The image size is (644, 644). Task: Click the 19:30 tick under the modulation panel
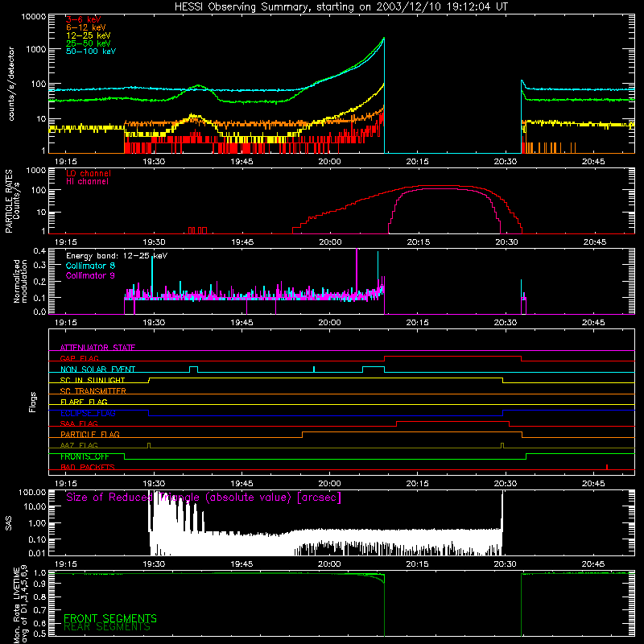154,323
